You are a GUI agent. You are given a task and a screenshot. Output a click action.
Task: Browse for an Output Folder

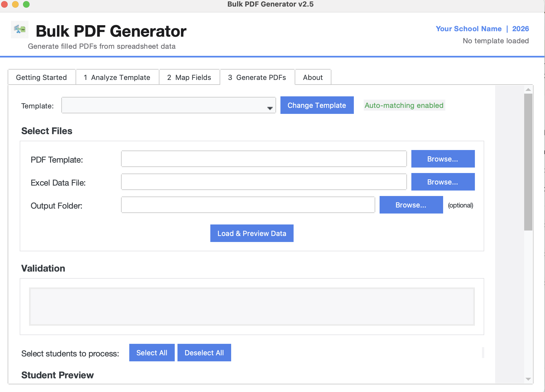(x=411, y=204)
